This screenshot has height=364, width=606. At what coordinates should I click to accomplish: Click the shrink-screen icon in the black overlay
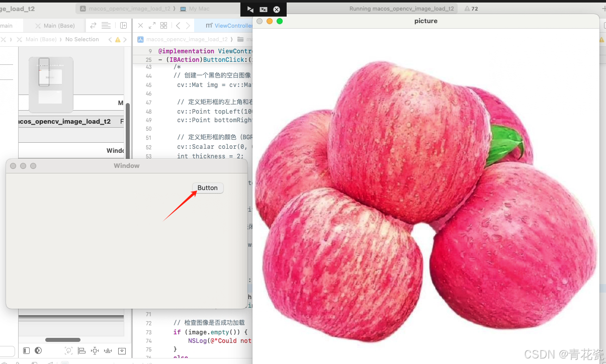coord(263,10)
